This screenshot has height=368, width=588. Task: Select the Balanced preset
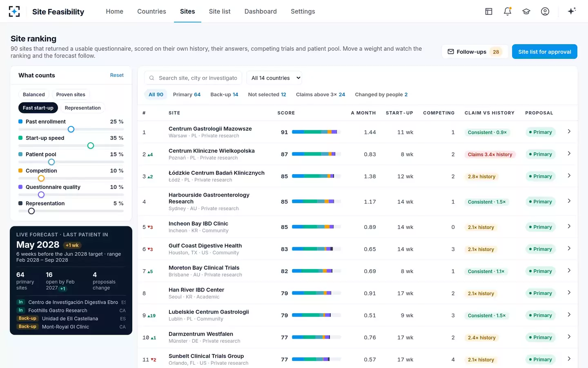tap(34, 94)
